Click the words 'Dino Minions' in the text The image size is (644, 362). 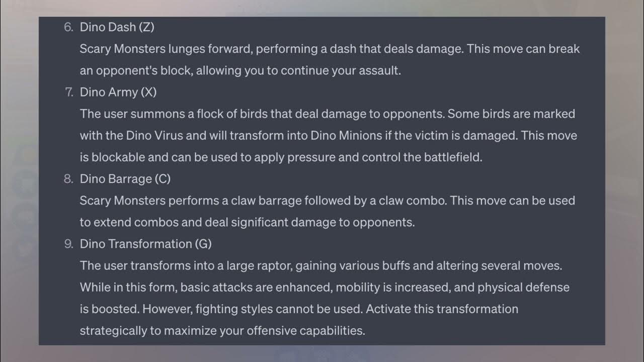point(344,136)
